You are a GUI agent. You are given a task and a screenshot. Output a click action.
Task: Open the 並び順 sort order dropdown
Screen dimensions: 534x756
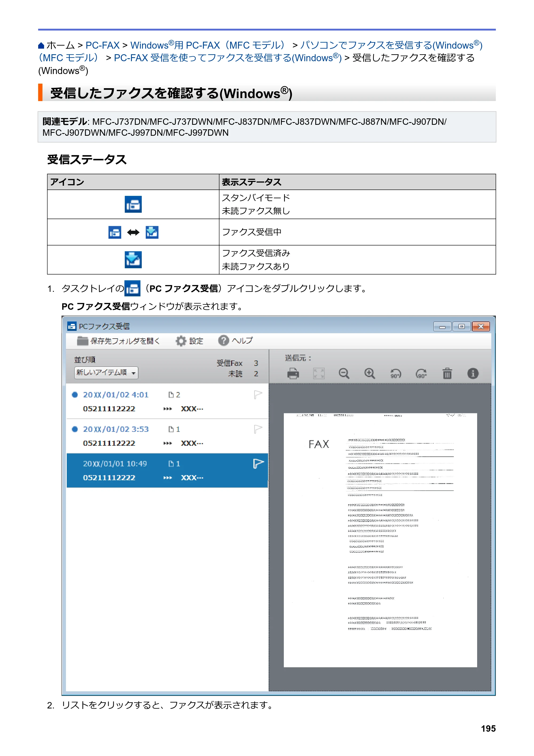coord(106,373)
